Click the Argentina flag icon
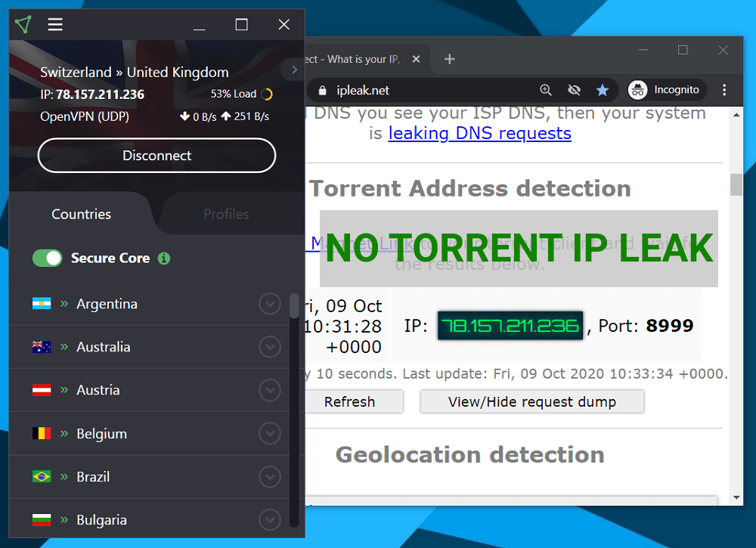Screen dimensions: 756x548 (42, 304)
